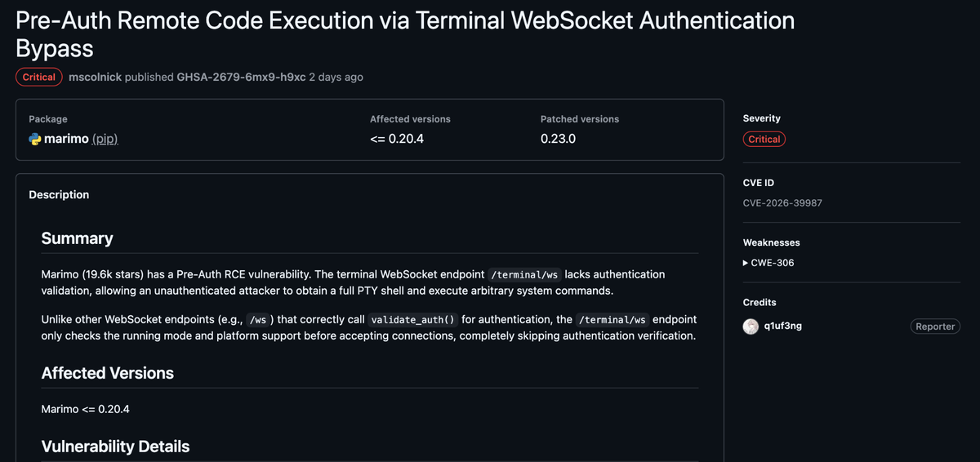Click the q1uf3ng avatar under Credits
Screen dimensions: 980x462
pos(751,327)
